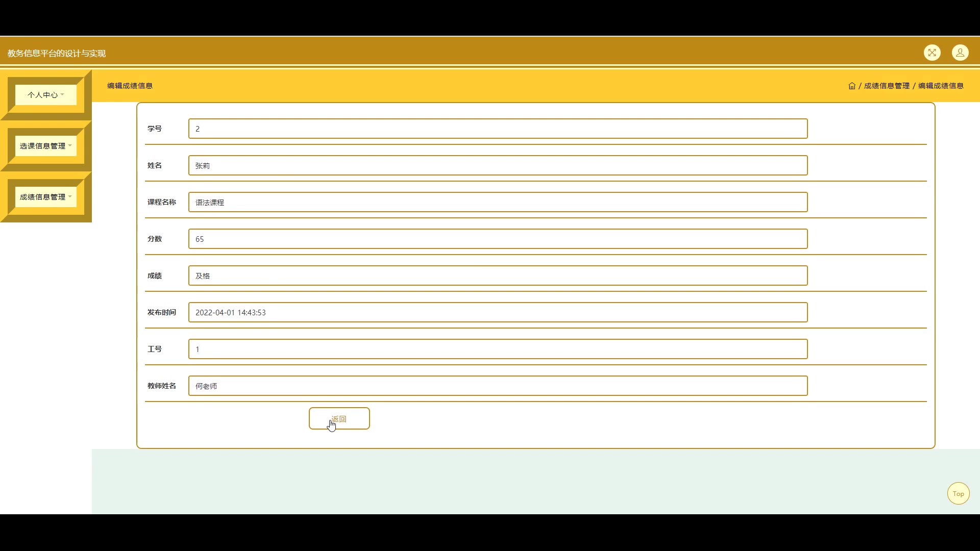Click the platform title 教务信息平台的设计与实现
This screenshot has width=980, height=551.
click(x=57, y=53)
